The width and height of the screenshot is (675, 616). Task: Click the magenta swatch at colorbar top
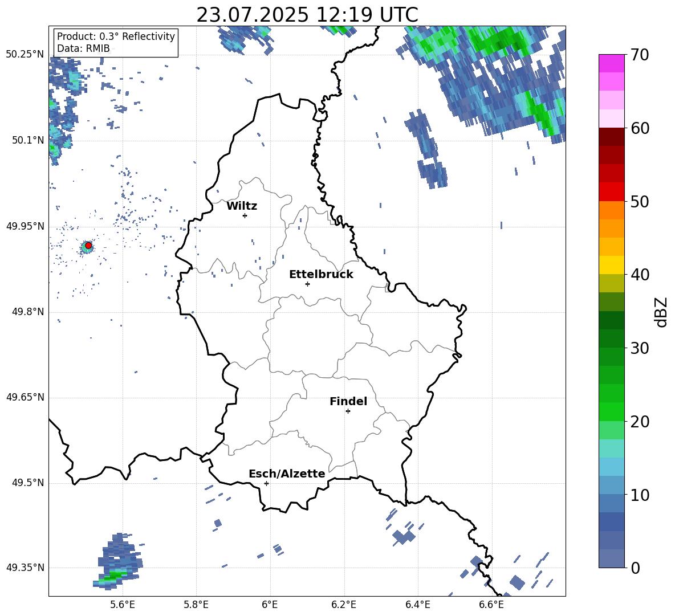pos(611,64)
